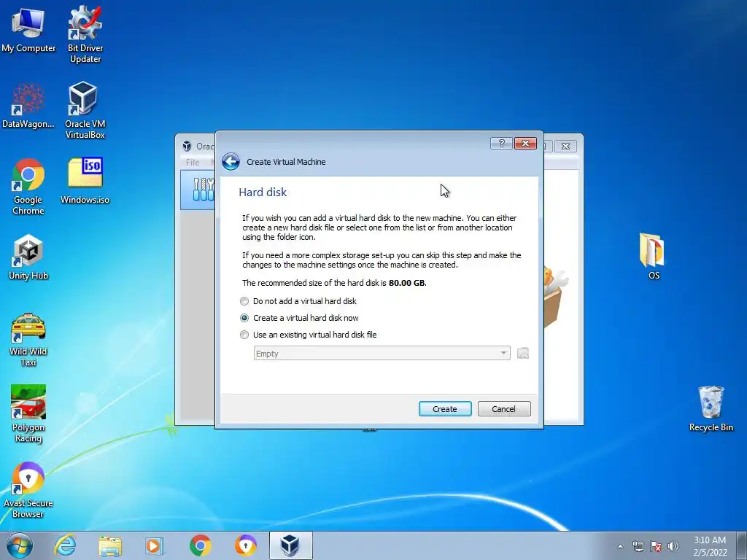
Task: Click the Tools icon in VirtualBox Manager
Action: 203,190
